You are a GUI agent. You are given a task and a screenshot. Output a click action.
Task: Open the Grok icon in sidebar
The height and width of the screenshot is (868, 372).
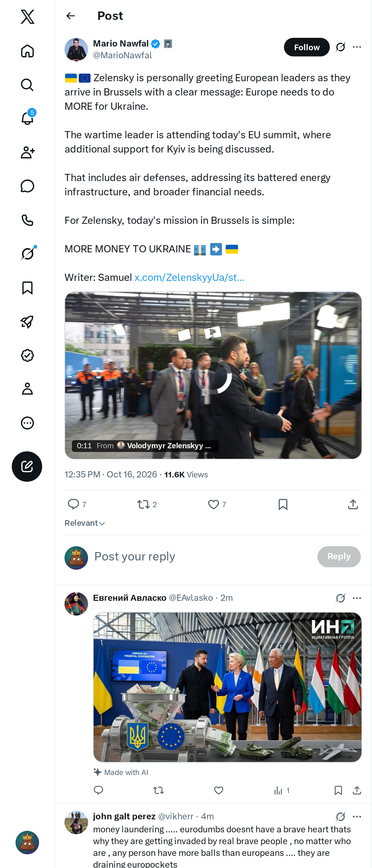pos(27,253)
